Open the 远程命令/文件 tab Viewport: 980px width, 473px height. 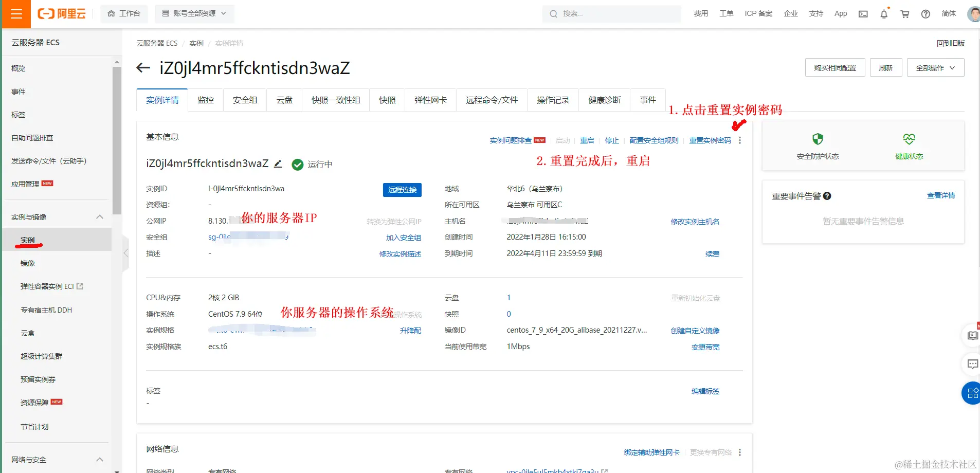[492, 100]
